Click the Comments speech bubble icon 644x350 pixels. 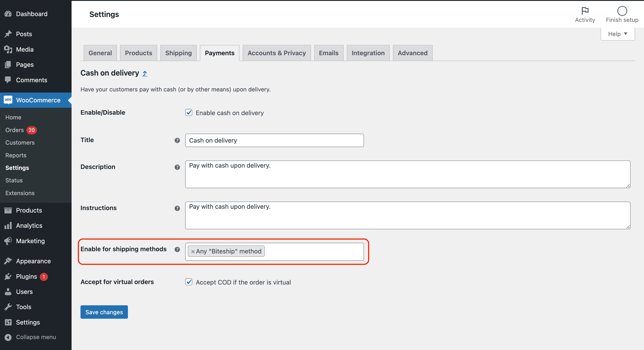pos(8,80)
